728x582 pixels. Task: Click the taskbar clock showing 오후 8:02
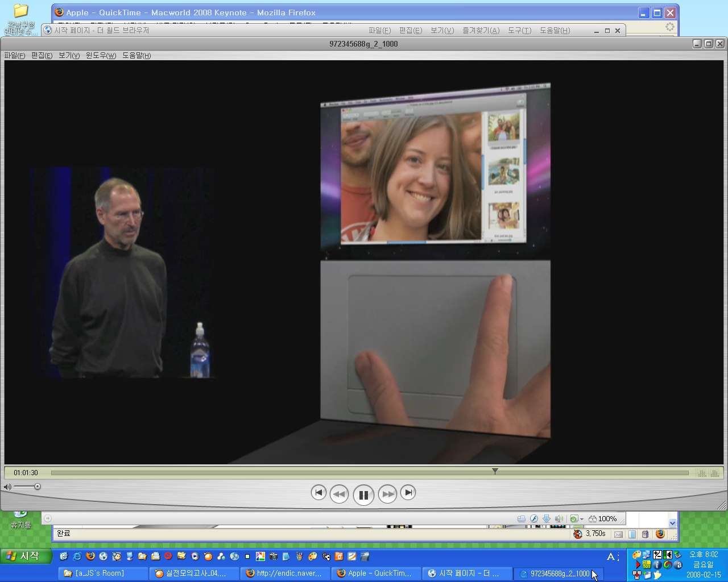pos(704,555)
